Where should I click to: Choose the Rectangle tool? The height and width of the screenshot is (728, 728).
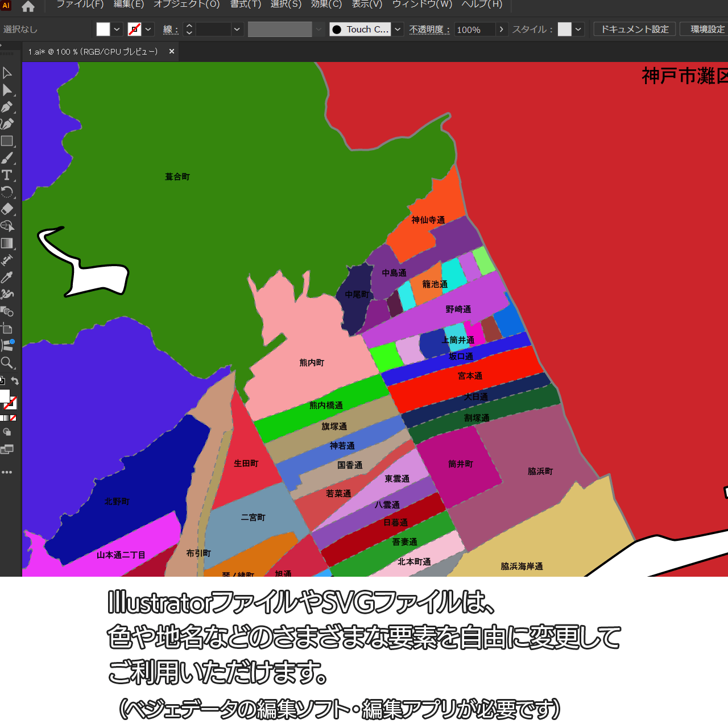[x=7, y=141]
